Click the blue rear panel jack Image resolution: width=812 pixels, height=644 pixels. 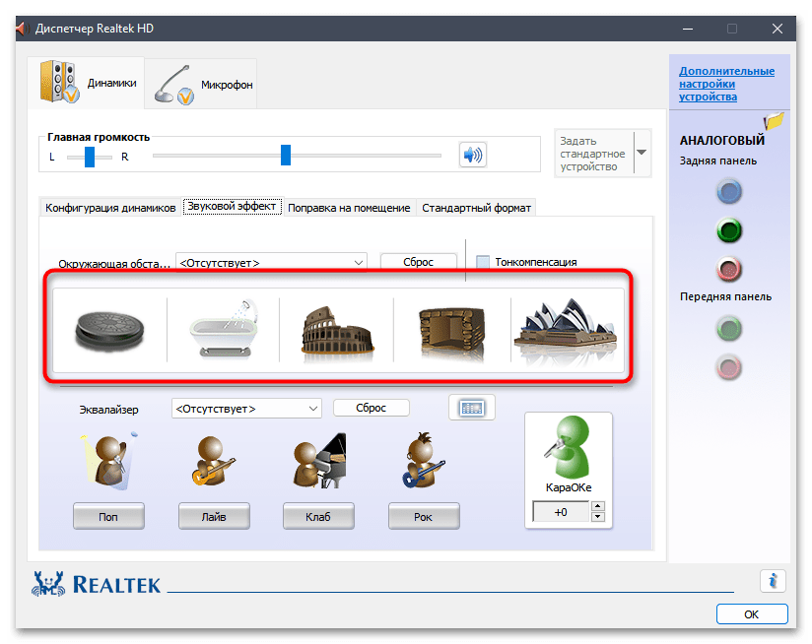click(729, 191)
